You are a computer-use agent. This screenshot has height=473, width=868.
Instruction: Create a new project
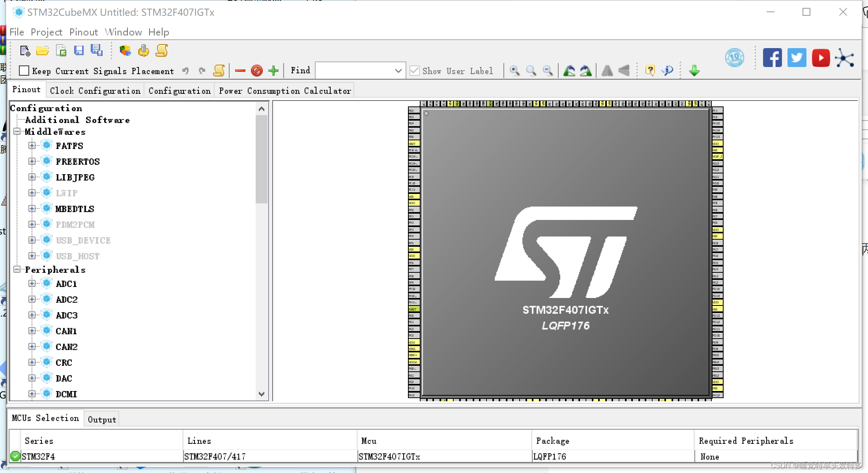24,50
